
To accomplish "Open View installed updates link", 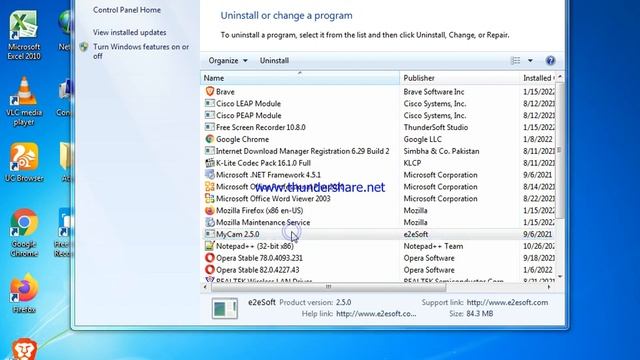I will click(129, 32).
